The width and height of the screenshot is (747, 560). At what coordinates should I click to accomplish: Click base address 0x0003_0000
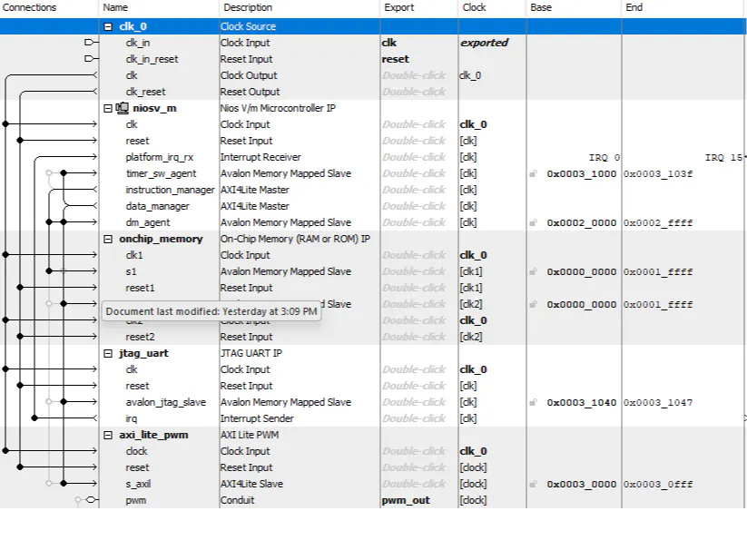[x=581, y=485]
